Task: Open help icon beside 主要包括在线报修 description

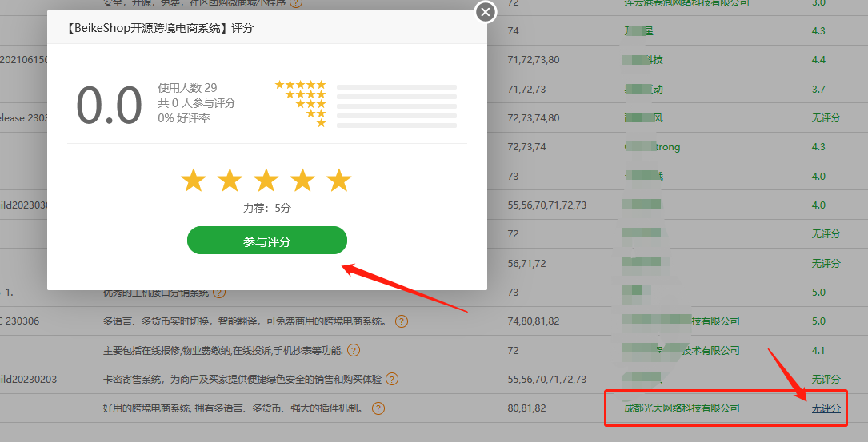Action: point(353,350)
